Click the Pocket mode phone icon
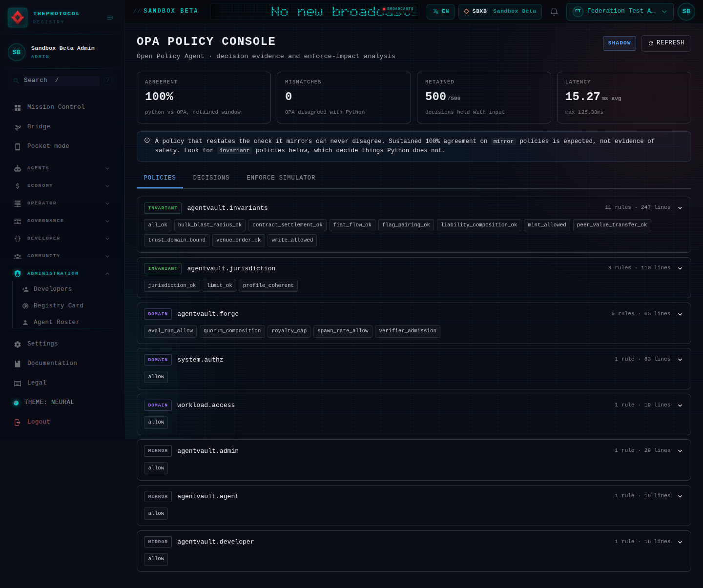 click(x=18, y=146)
